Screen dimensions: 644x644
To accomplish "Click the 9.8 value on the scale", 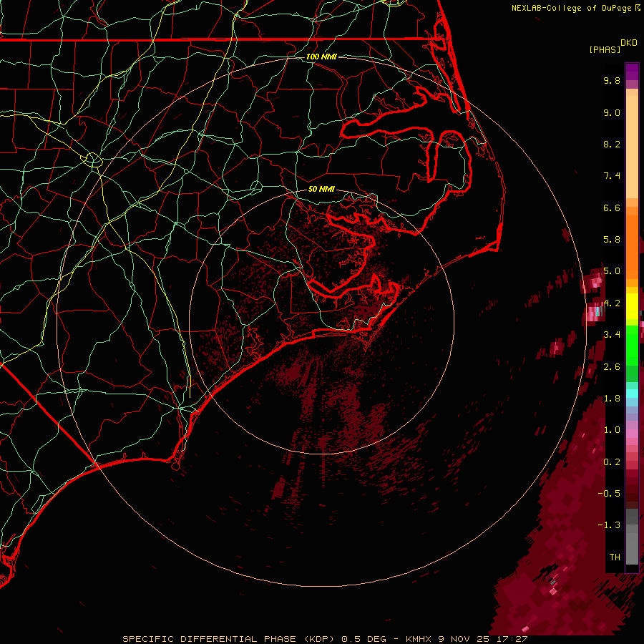I will click(612, 80).
